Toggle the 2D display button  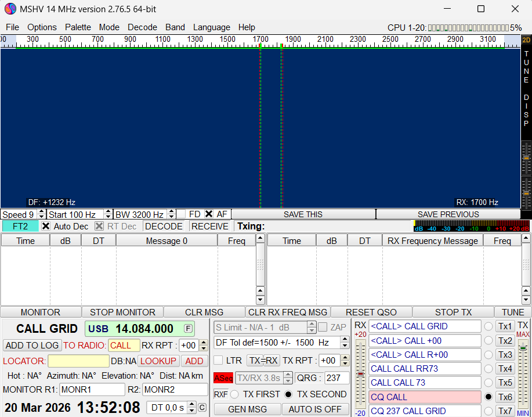pyautogui.click(x=526, y=40)
